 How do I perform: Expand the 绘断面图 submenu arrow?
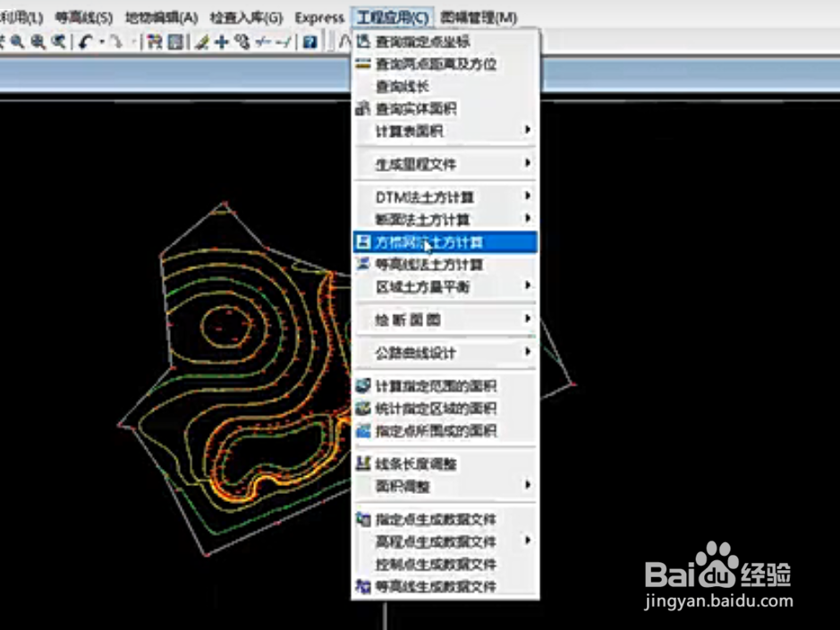pyautogui.click(x=528, y=319)
